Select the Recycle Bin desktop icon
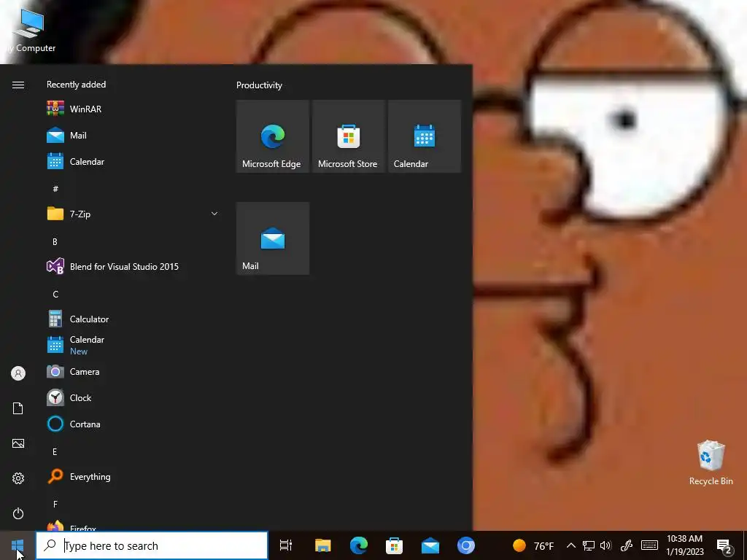 pyautogui.click(x=711, y=463)
